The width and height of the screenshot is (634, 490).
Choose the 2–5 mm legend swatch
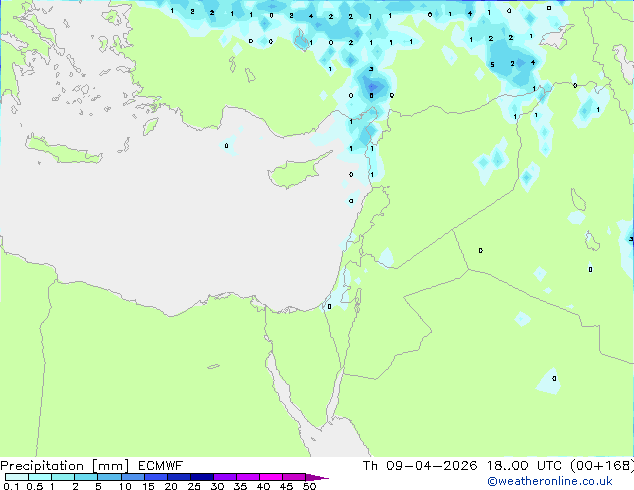86,477
